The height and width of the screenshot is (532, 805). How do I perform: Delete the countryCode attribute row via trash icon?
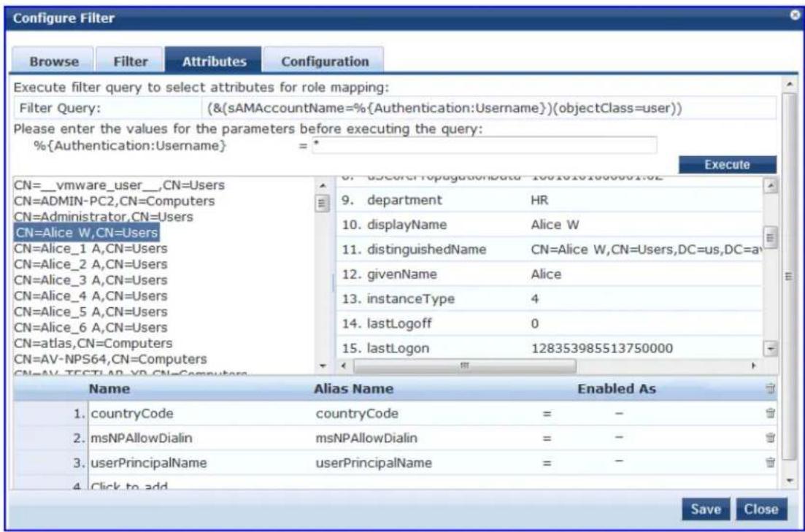tap(770, 413)
